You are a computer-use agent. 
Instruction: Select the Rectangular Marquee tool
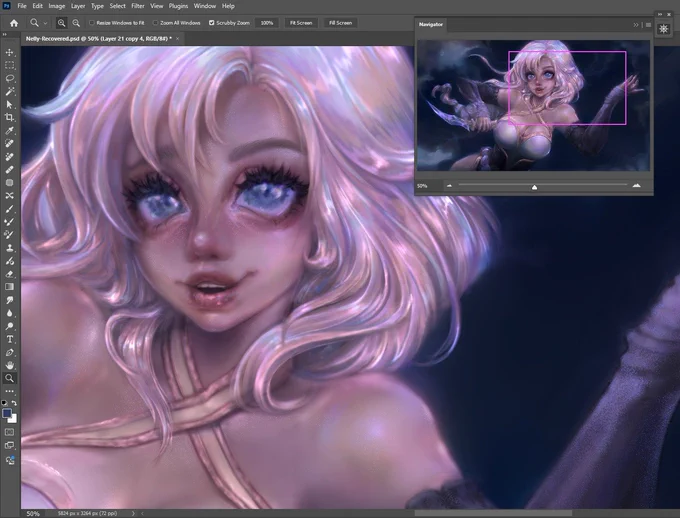[10, 66]
